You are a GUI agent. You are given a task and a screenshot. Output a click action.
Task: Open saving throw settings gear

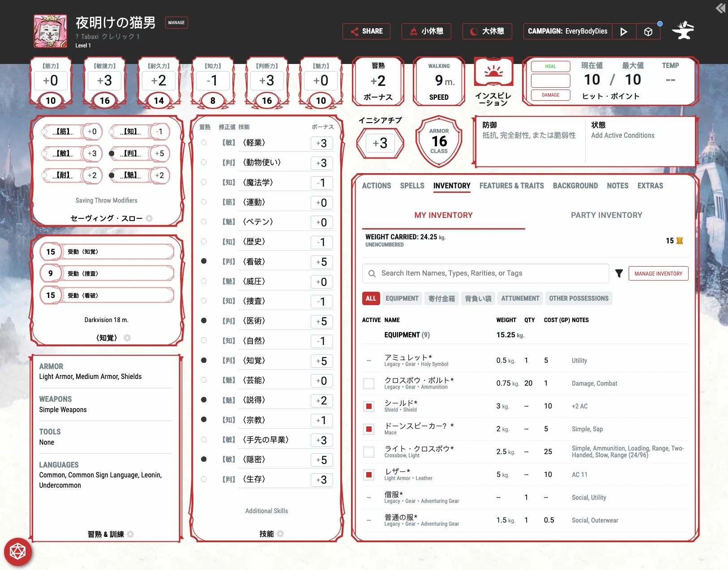(150, 218)
